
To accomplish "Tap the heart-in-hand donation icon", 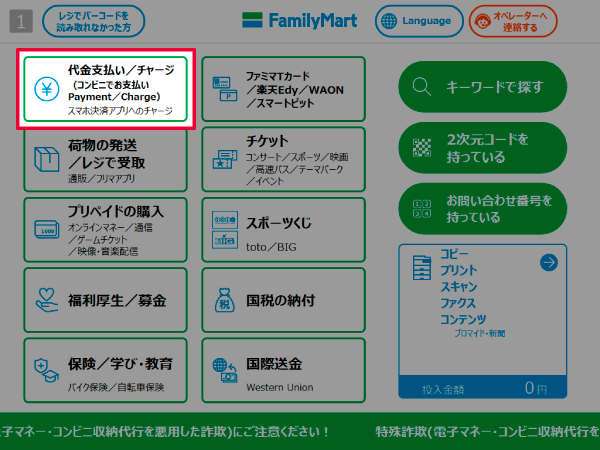I will pos(47,300).
